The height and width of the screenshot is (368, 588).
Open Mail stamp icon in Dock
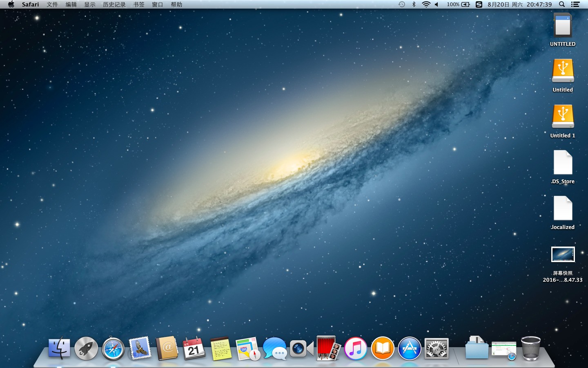click(140, 348)
